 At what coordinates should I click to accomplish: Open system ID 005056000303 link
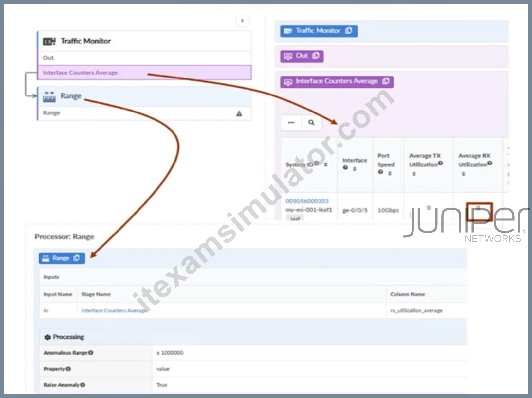307,201
